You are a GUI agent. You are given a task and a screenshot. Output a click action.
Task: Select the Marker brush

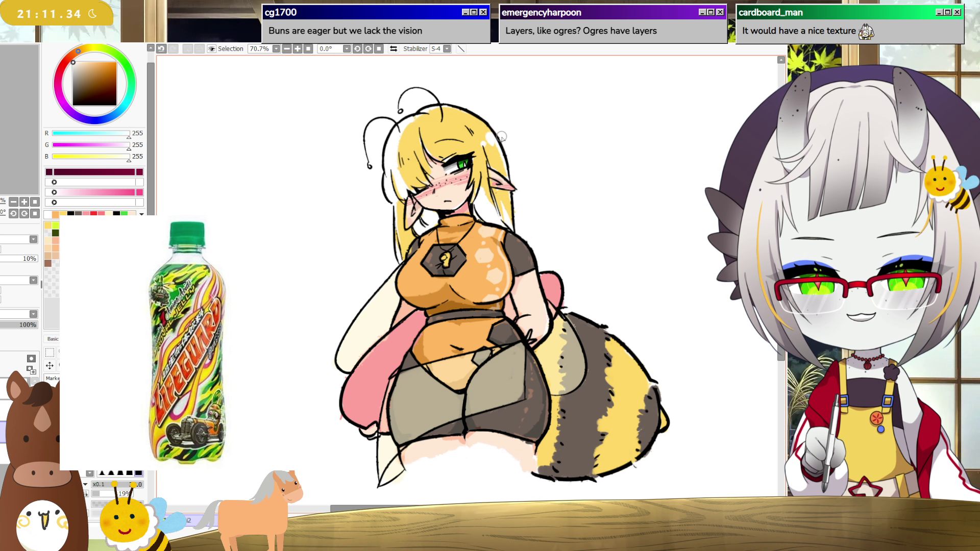click(53, 378)
